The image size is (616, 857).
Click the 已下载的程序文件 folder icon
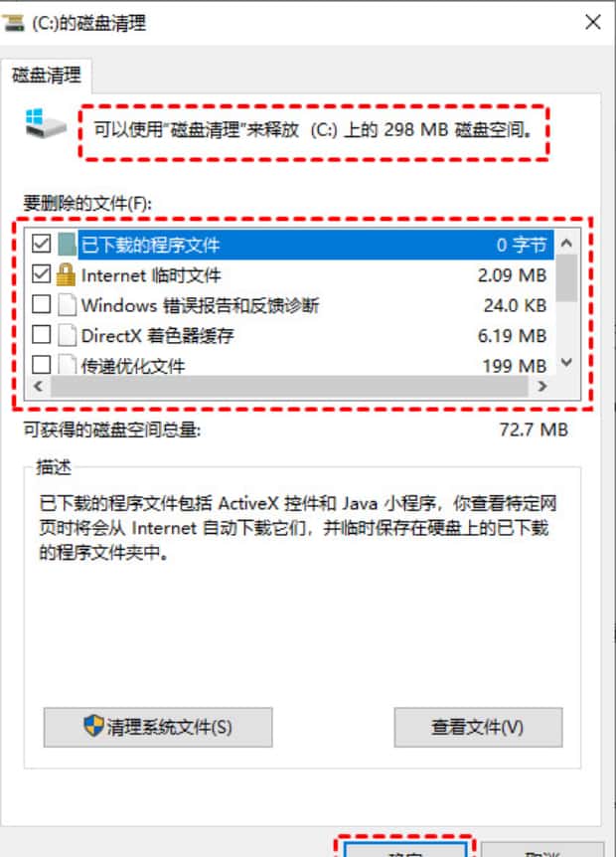coord(67,245)
